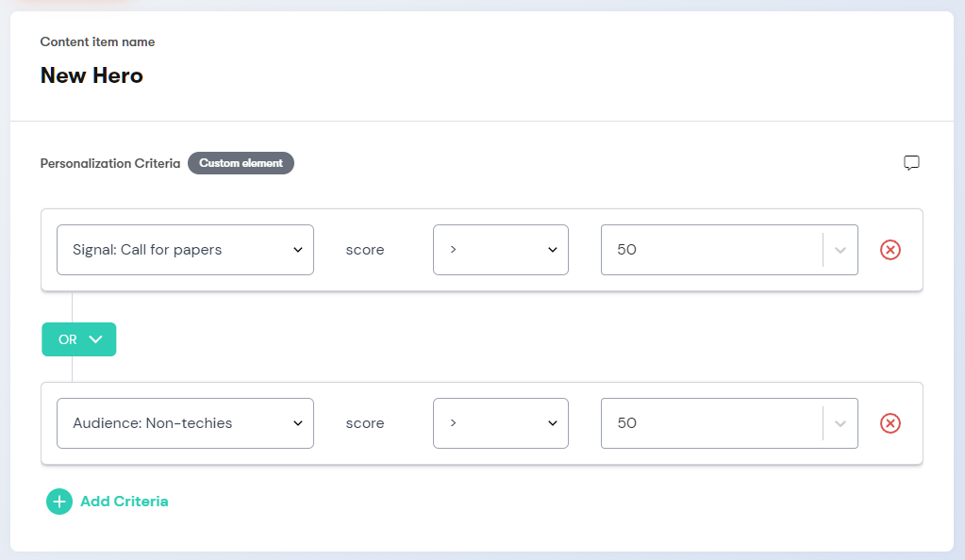Viewport: 965px width, 560px height.
Task: Click the Custom element badge
Action: coord(241,163)
